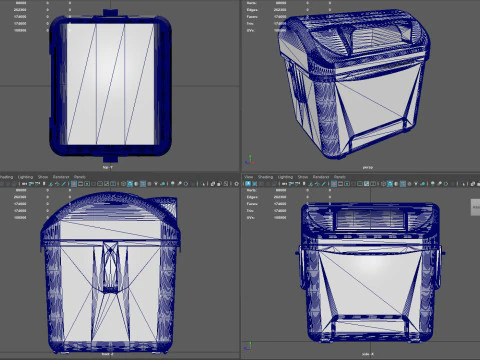Viewport: 480px width, 360px height.
Task: Open Renderer menu in side view panel
Action: 321,177
